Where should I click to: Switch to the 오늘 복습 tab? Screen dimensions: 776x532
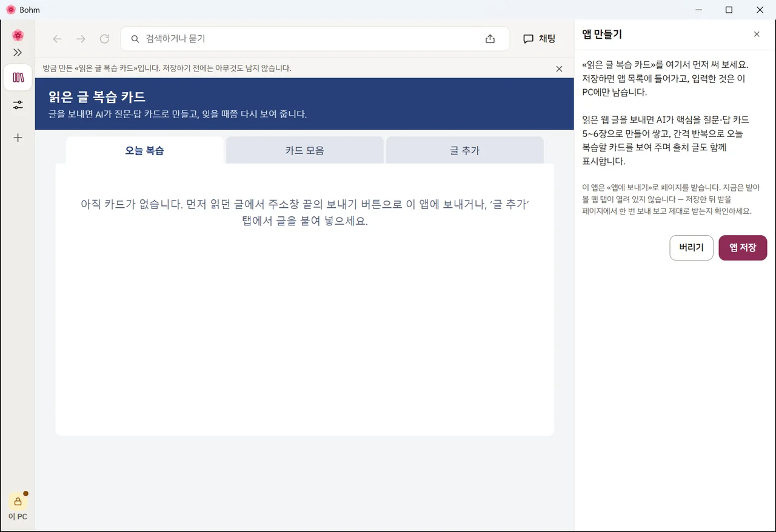point(144,150)
